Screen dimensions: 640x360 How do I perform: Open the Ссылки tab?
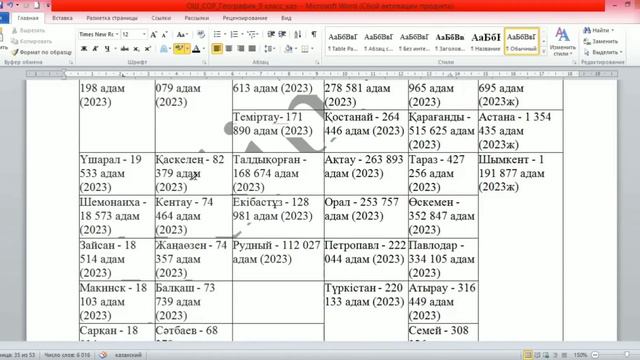click(161, 18)
